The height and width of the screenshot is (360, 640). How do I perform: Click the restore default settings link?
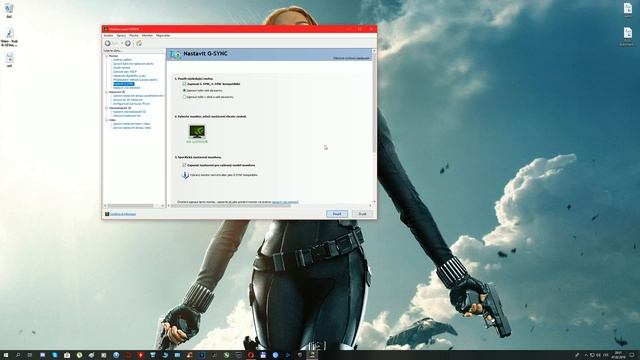click(351, 58)
